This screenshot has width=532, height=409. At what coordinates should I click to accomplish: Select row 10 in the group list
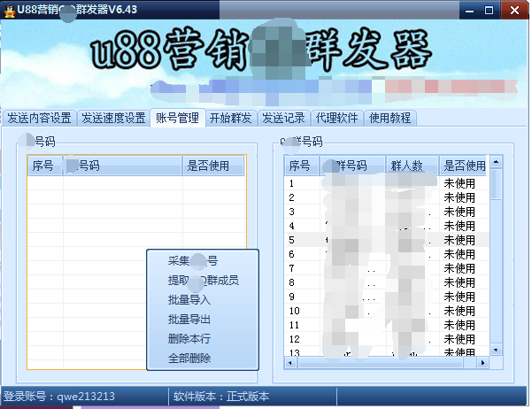click(x=387, y=311)
